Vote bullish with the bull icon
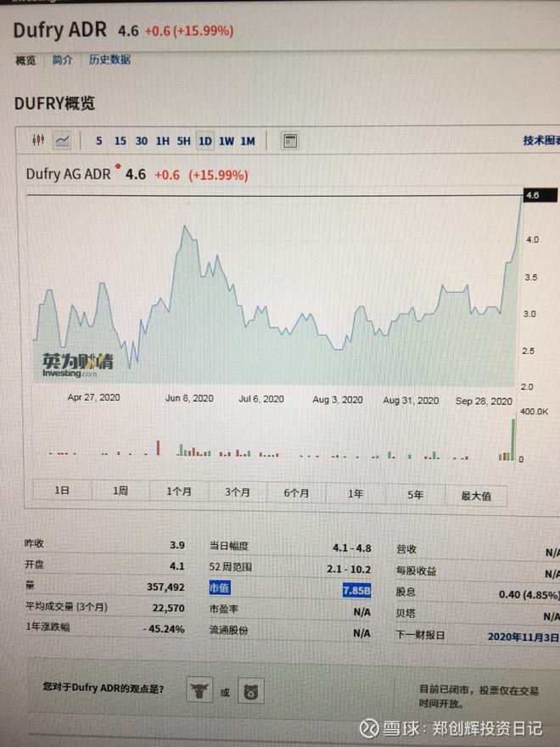 click(199, 690)
